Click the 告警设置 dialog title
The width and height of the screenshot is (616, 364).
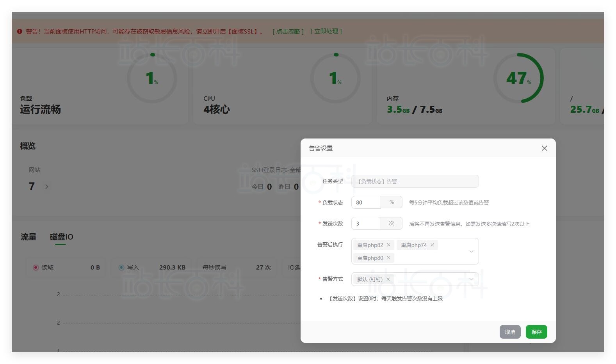(321, 148)
